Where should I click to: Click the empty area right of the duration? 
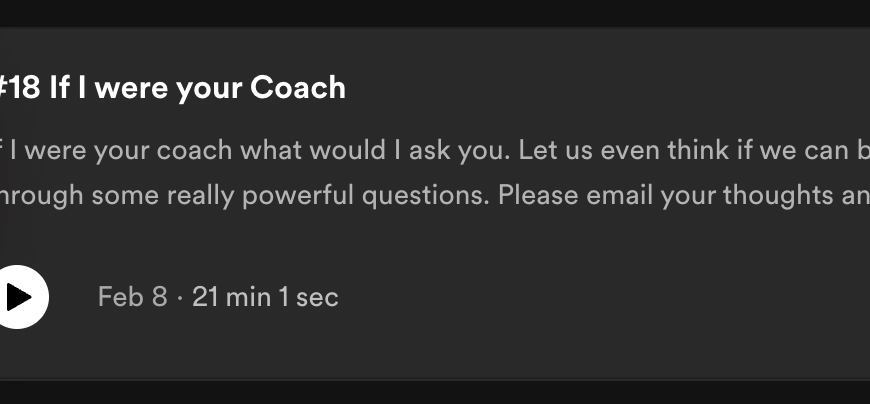[x=600, y=297]
